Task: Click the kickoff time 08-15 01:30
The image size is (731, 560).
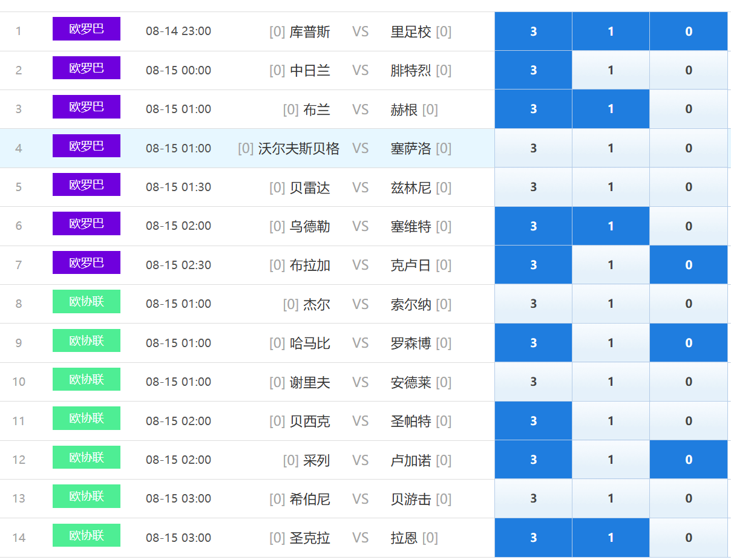Action: click(x=179, y=187)
